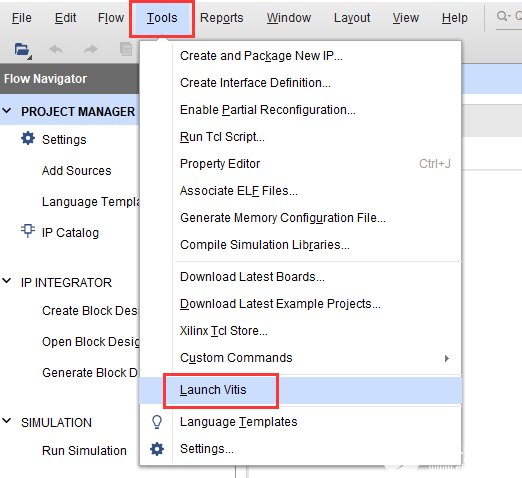Click the gear icon in Tools menu Settings

[157, 449]
